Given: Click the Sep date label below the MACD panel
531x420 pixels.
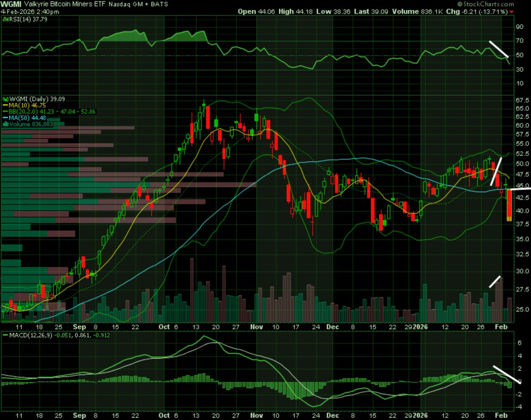Looking at the screenshot, I should [79, 416].
